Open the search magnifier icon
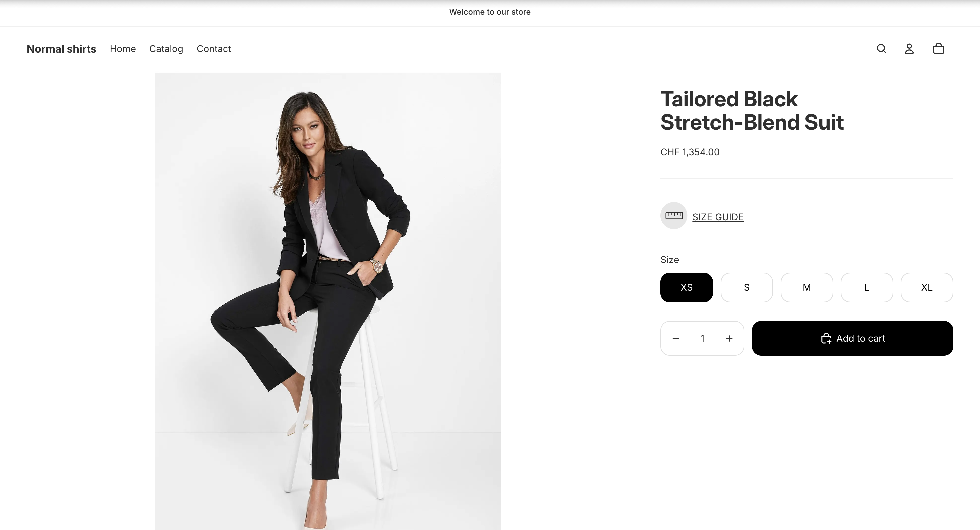The height and width of the screenshot is (530, 980). [881, 49]
